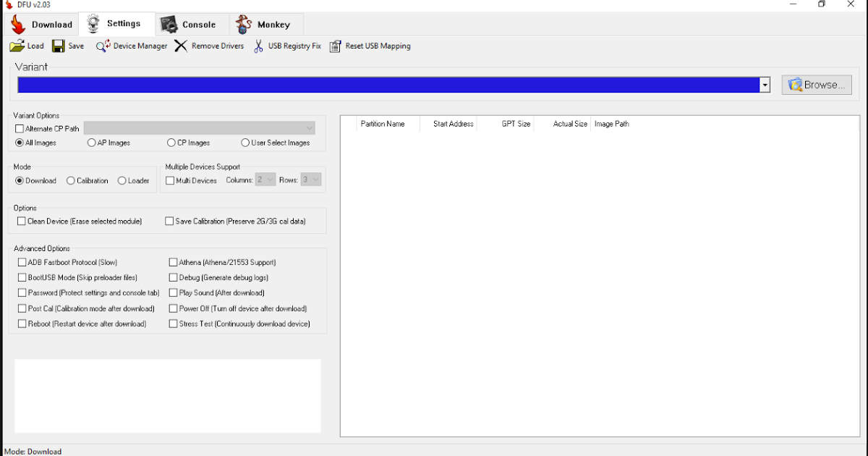Open the Columns dropdown under Multiple Devices
Viewport: 868px width, 456px height.
[265, 180]
